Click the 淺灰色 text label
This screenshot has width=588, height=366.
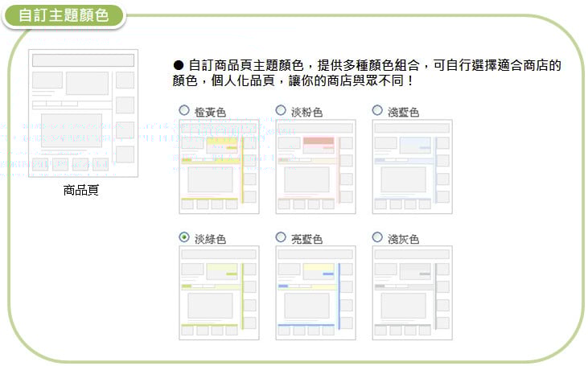(x=403, y=239)
